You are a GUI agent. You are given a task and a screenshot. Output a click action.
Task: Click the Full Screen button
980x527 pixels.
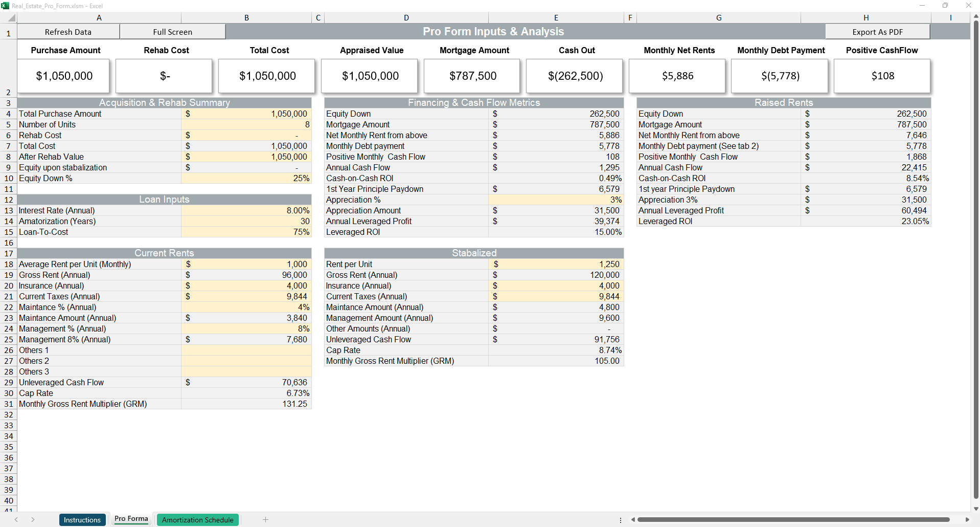pos(173,32)
